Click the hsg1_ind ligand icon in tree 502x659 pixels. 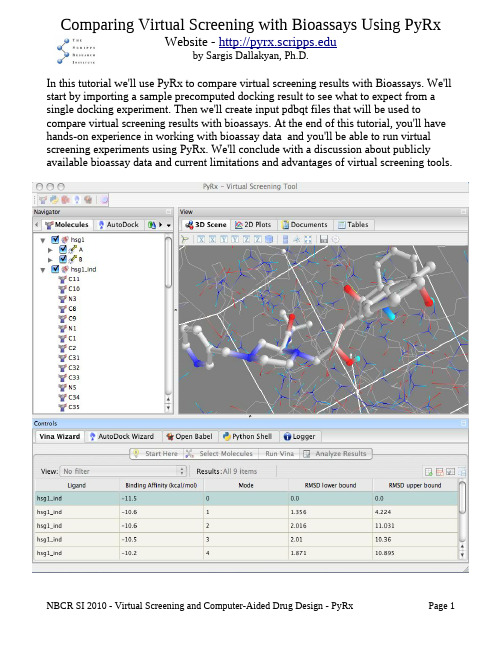click(65, 269)
